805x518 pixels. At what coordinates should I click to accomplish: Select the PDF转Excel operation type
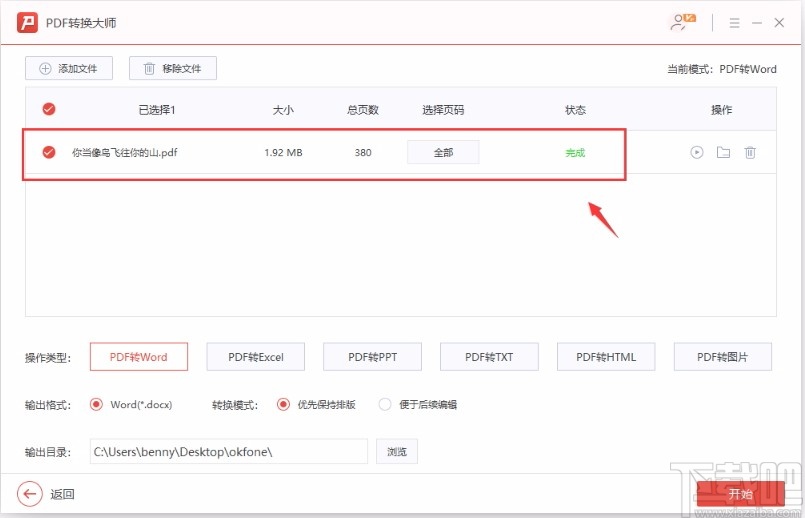256,357
